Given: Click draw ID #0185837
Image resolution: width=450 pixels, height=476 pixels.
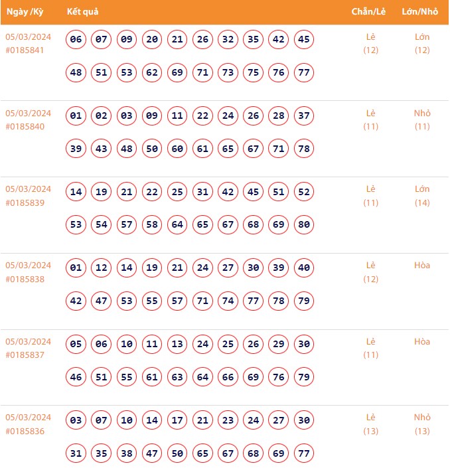Looking at the screenshot, I should [x=25, y=355].
